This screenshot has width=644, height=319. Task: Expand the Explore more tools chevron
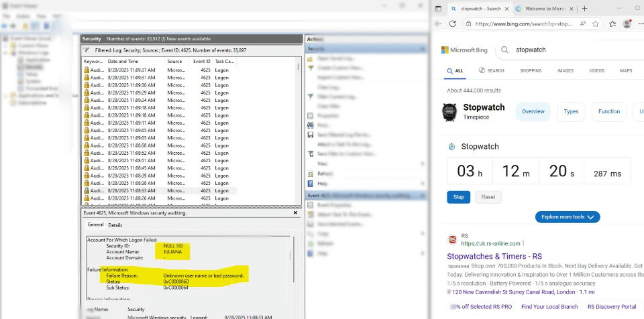(590, 217)
